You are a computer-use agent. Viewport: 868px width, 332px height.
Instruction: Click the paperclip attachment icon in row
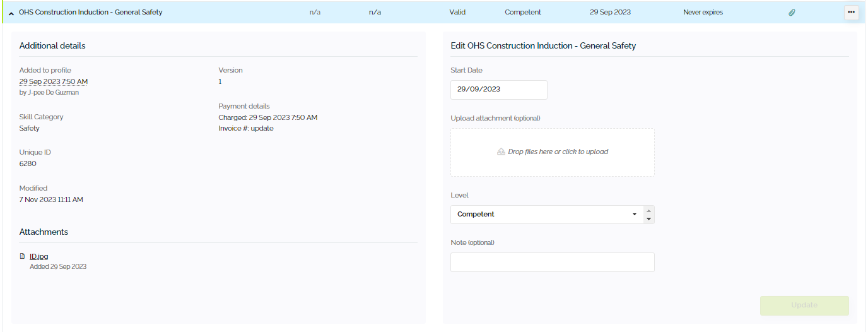coord(792,13)
